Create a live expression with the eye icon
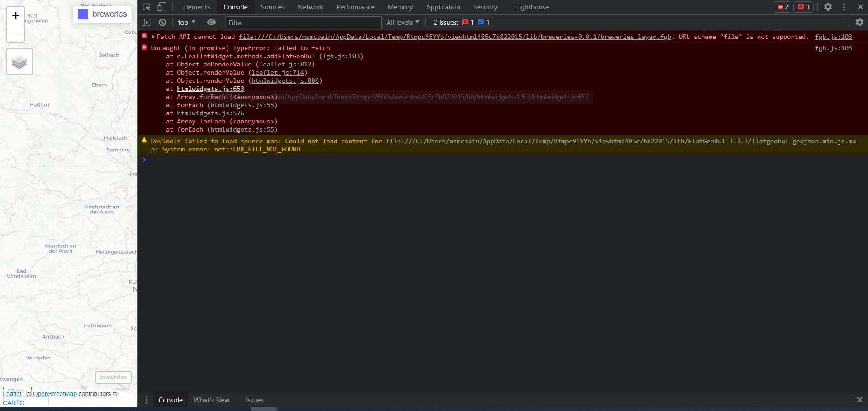 (x=211, y=23)
